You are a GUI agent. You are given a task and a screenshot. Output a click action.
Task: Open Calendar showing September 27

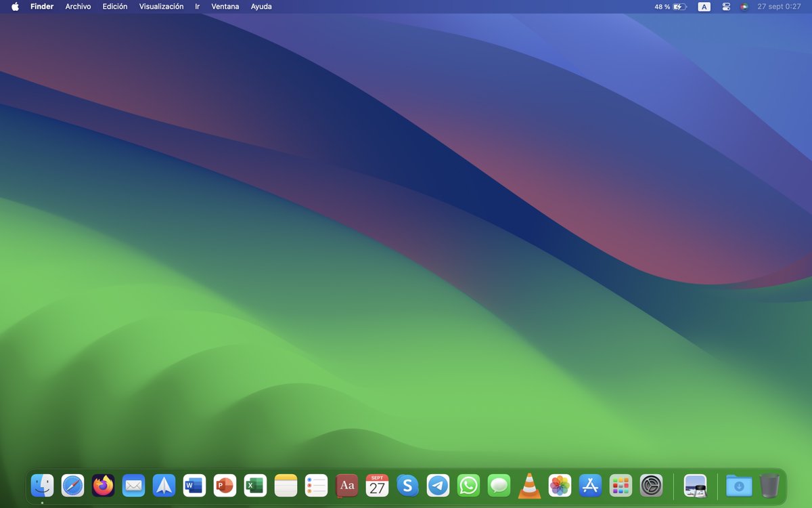377,485
